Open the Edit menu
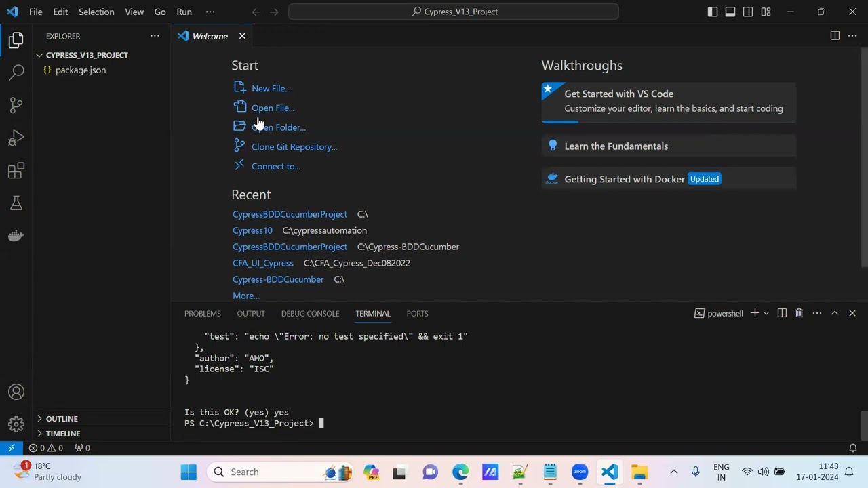This screenshot has width=868, height=488. (x=60, y=12)
